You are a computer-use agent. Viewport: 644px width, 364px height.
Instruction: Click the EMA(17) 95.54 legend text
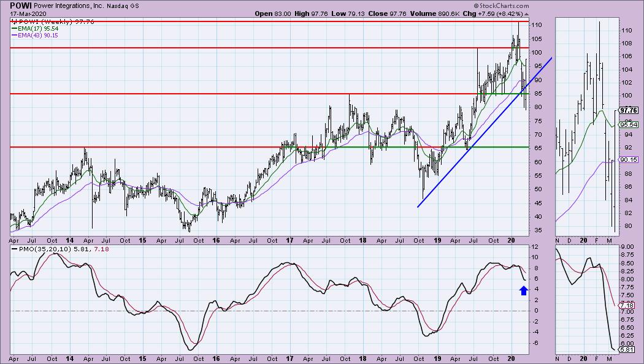click(x=38, y=29)
